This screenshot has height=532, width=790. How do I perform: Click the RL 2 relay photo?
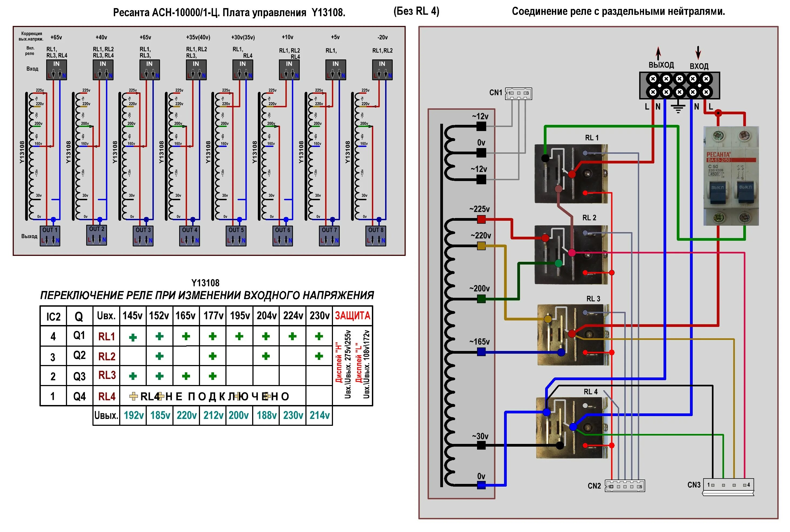(571, 255)
